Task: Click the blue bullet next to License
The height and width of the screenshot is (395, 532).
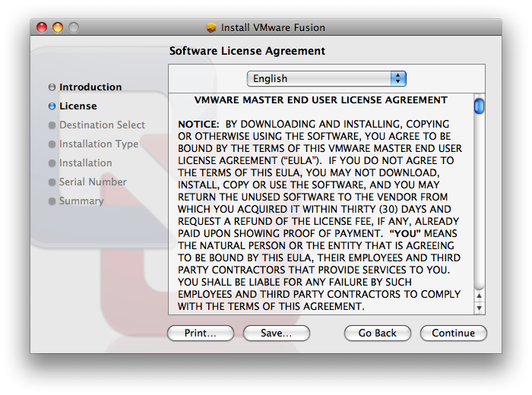Action: tap(52, 106)
